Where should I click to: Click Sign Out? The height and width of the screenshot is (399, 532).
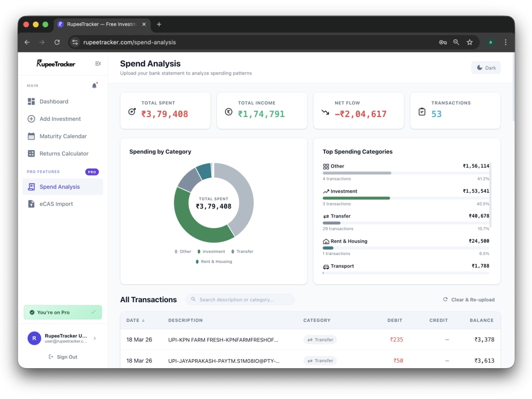point(63,356)
